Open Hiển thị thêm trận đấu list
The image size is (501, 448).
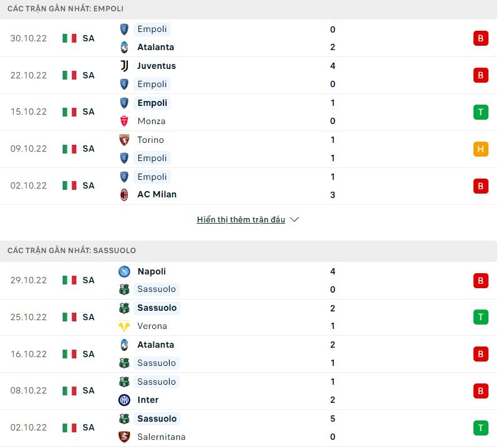(241, 219)
